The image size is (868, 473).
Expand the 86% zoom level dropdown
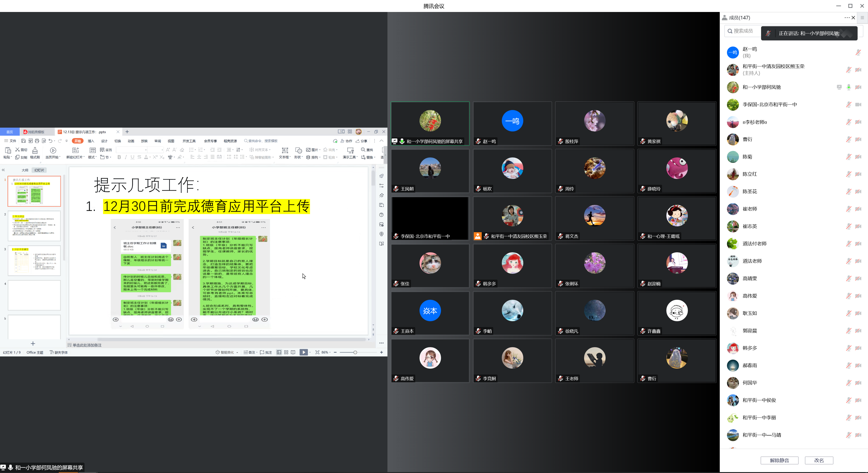click(330, 352)
